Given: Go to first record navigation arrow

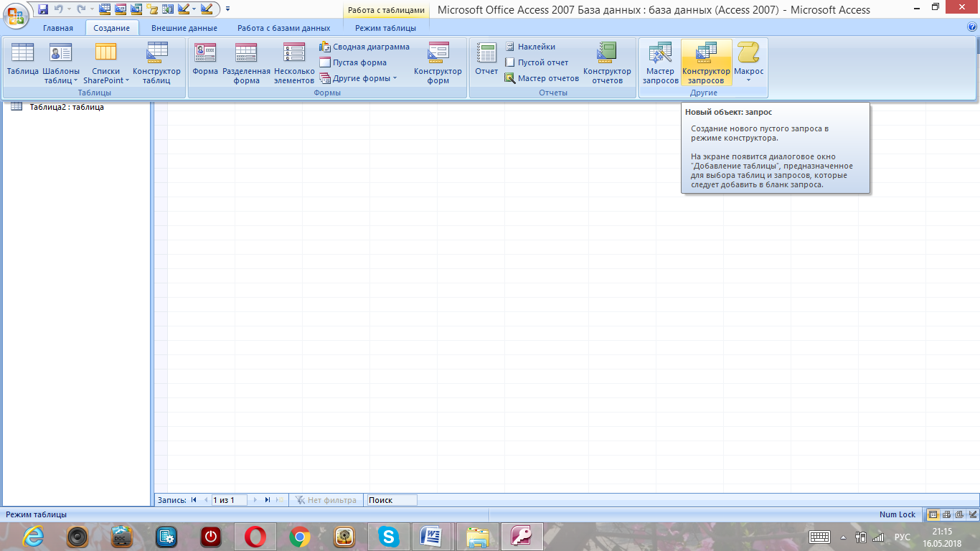Looking at the screenshot, I should click(x=194, y=500).
